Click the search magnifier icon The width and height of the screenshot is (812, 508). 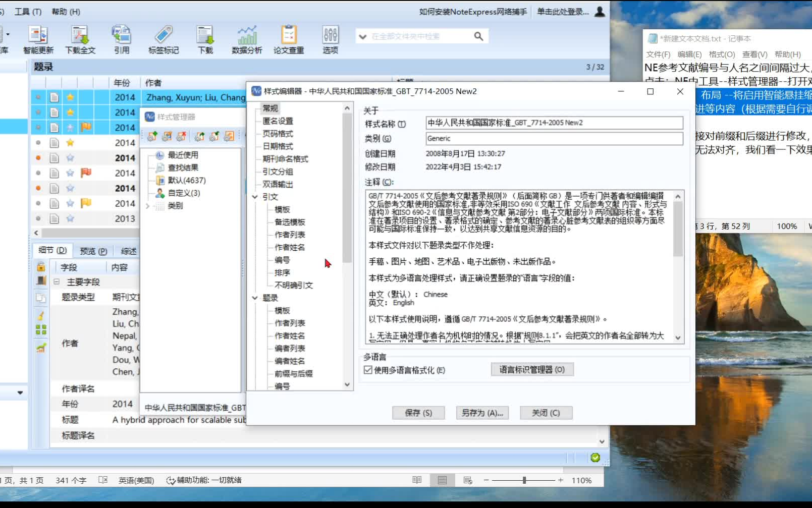478,36
